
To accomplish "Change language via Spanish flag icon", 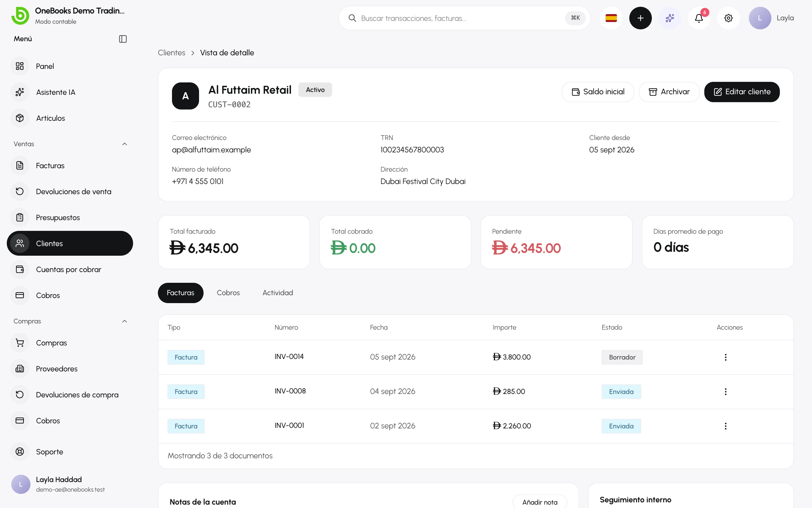I will click(x=611, y=18).
